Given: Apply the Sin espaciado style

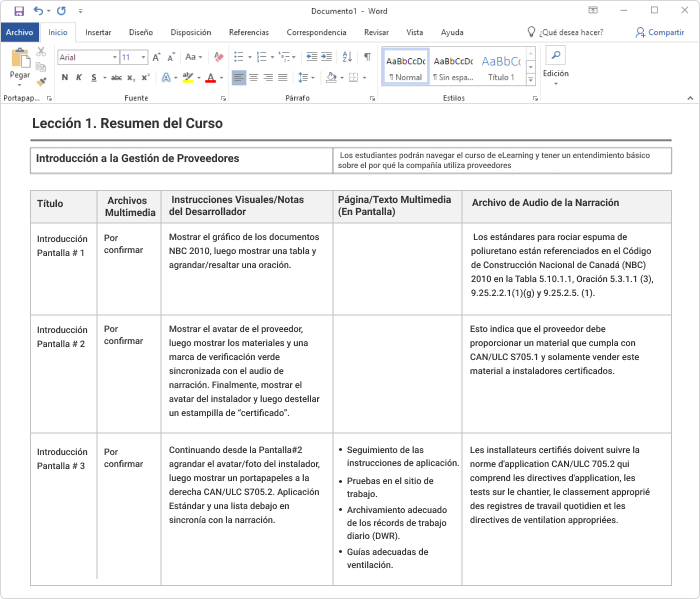Looking at the screenshot, I should pyautogui.click(x=454, y=67).
